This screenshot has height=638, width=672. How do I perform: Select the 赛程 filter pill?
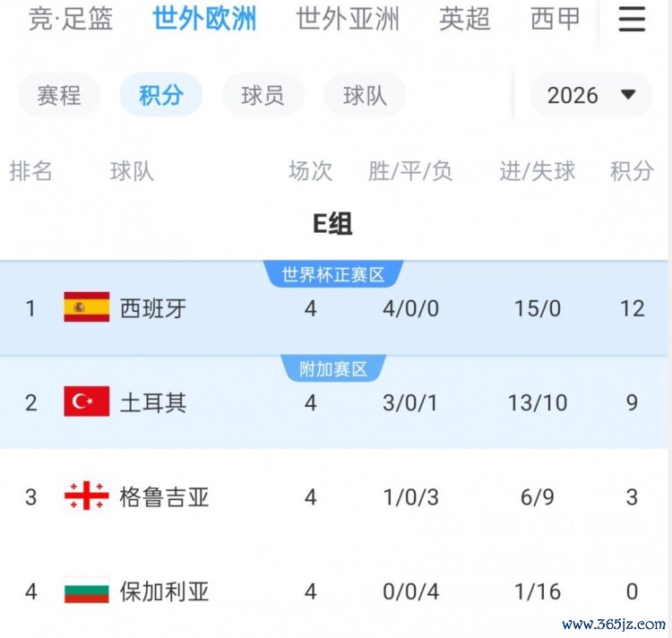point(59,95)
